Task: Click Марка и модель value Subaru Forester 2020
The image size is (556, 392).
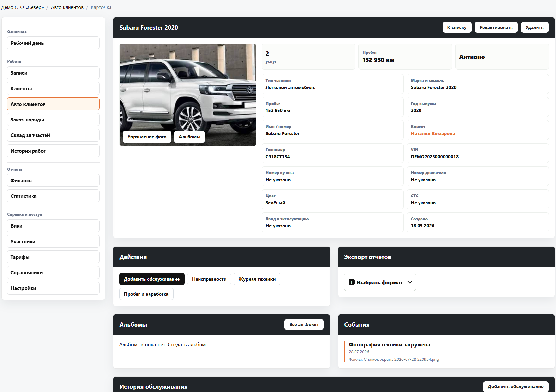Action: [433, 87]
